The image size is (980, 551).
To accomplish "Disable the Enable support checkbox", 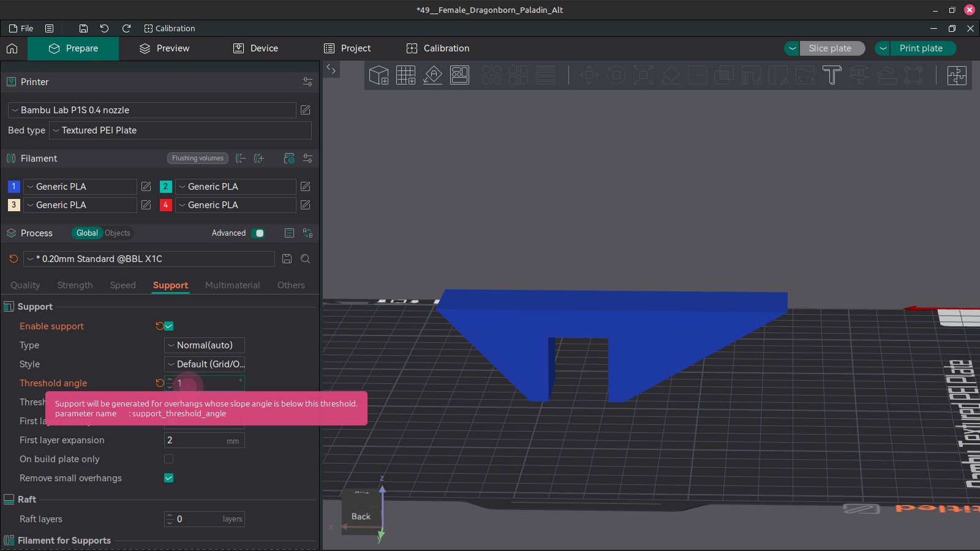I will point(168,326).
